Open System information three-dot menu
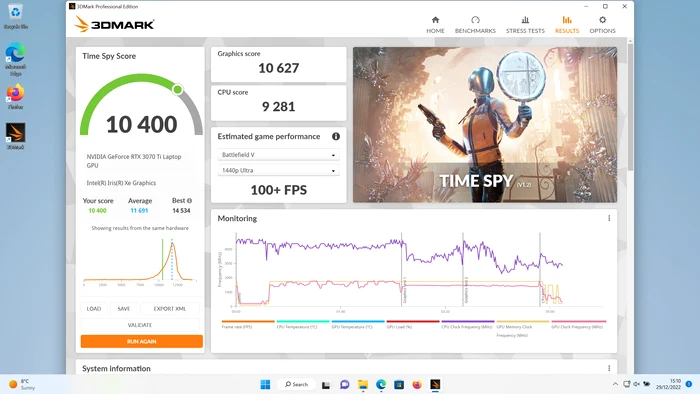The image size is (700, 394). pos(609,368)
